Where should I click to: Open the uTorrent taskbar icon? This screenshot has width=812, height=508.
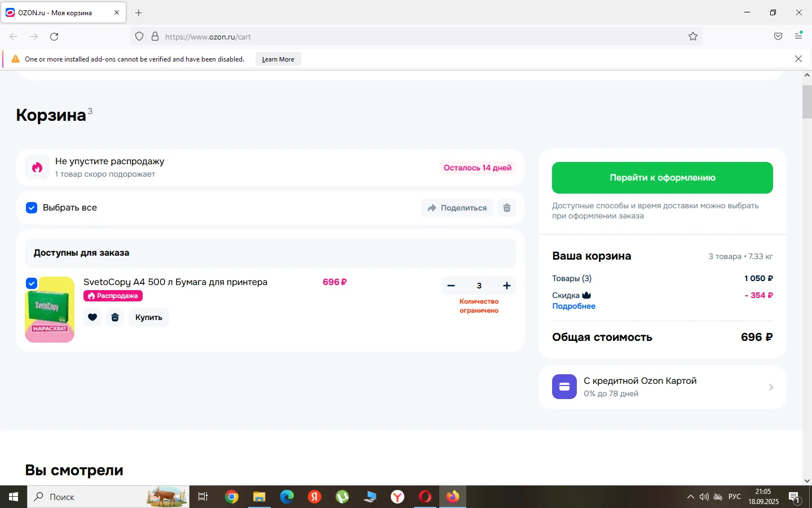pyautogui.click(x=342, y=497)
